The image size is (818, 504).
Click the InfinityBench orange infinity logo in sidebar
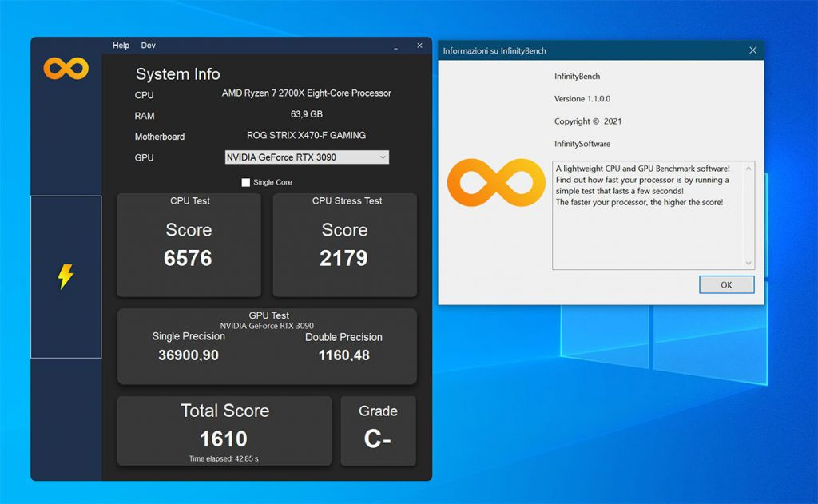[66, 69]
